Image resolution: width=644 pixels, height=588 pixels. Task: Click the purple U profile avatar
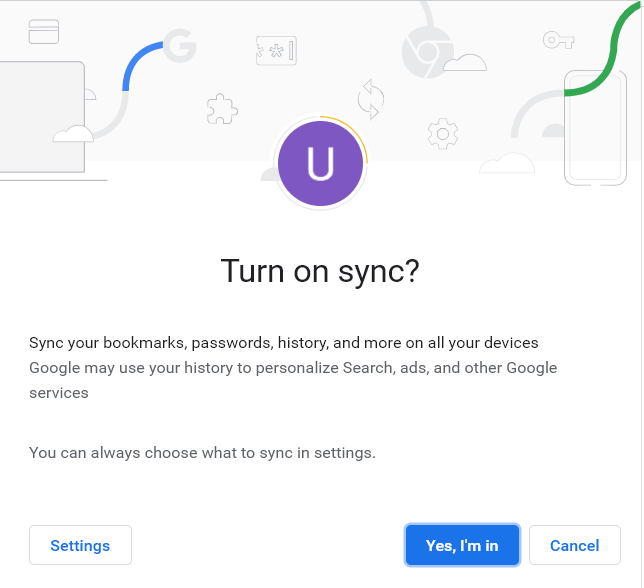pos(320,163)
